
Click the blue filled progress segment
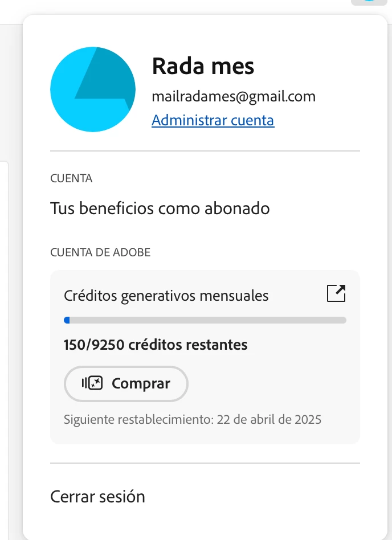click(x=67, y=320)
